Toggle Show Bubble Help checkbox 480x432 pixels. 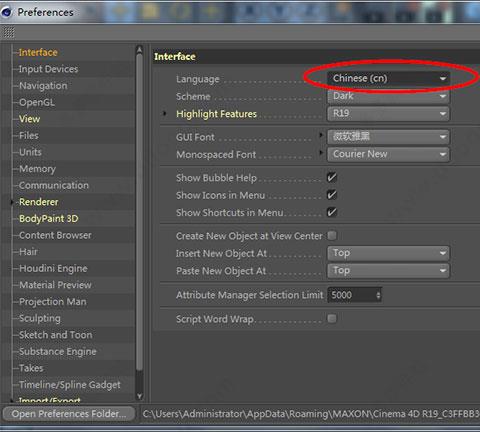point(332,177)
